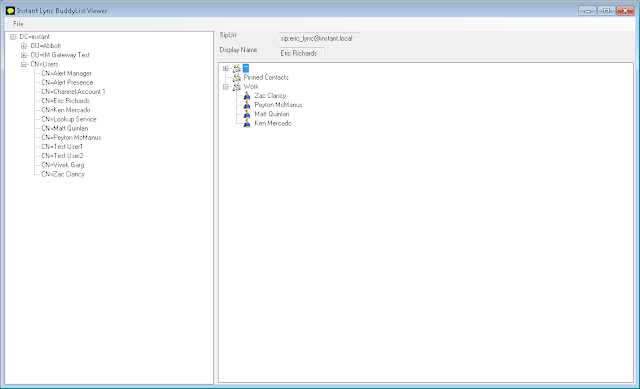This screenshot has height=389, width=640.
Task: Select the highlighted unnamed group label
Action: click(246, 68)
